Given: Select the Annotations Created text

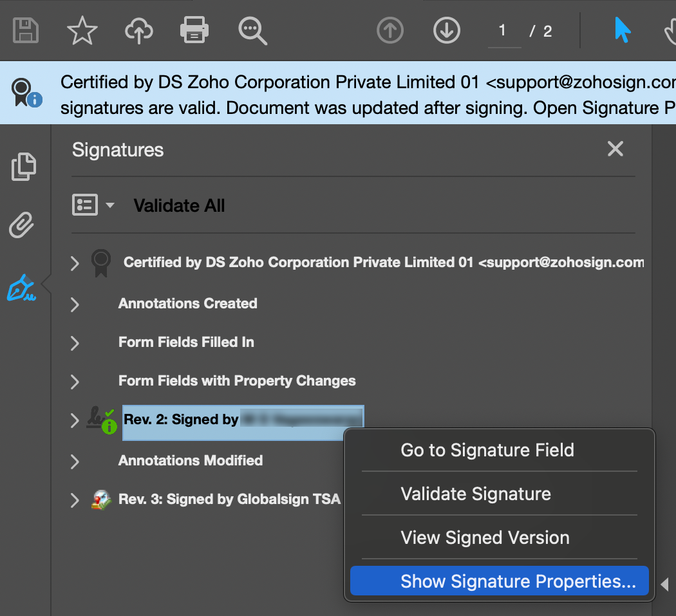Looking at the screenshot, I should [187, 303].
